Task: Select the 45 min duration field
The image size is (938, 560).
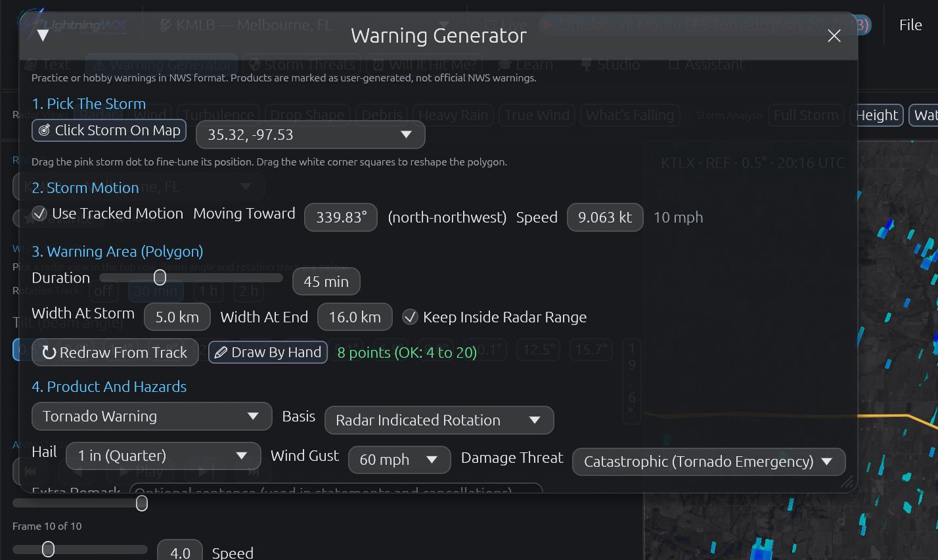Action: [x=326, y=282]
